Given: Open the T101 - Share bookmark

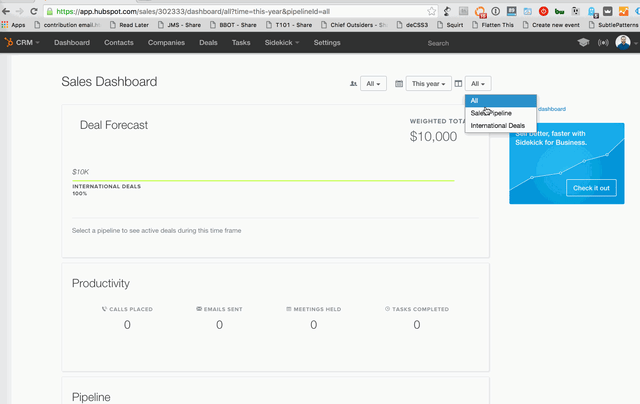Looking at the screenshot, I should (289, 25).
